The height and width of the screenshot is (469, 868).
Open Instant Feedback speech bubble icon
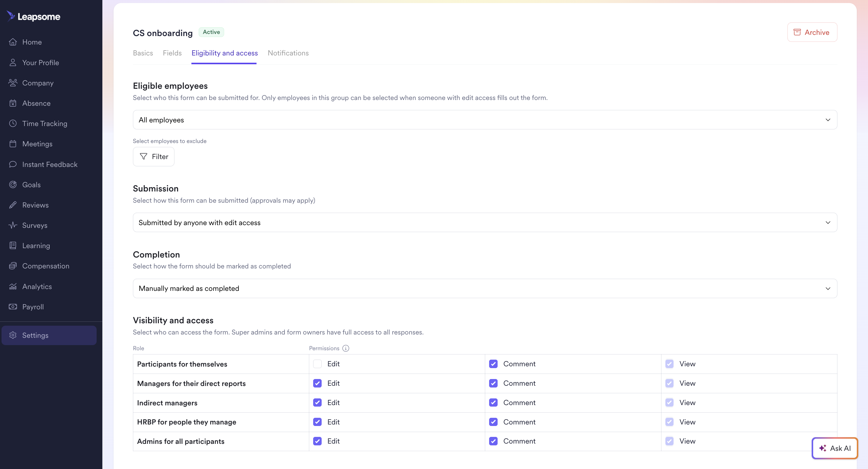click(x=13, y=164)
